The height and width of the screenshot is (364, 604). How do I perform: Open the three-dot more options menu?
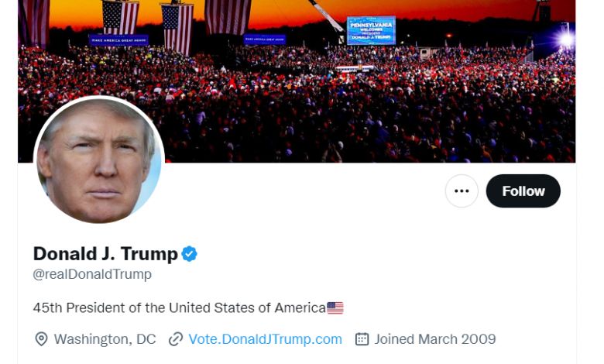point(462,191)
